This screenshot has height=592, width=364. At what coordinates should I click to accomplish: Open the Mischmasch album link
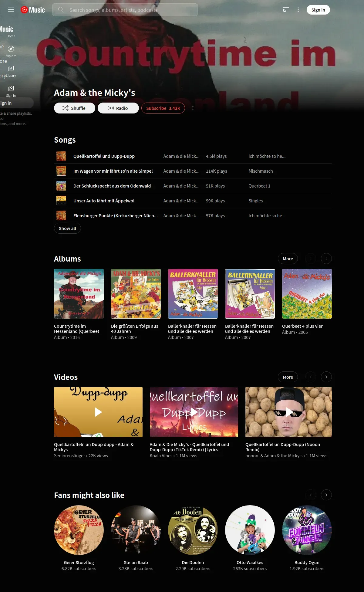point(261,171)
